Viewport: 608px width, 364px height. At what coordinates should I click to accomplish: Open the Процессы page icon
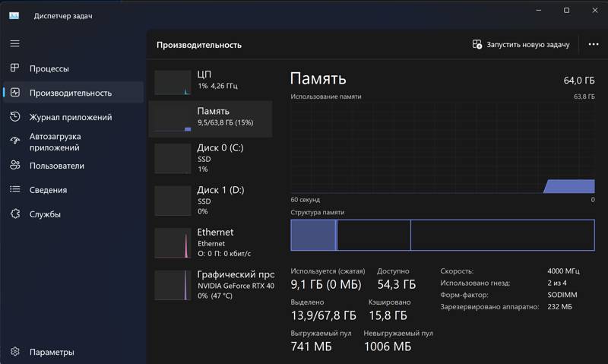pyautogui.click(x=14, y=68)
